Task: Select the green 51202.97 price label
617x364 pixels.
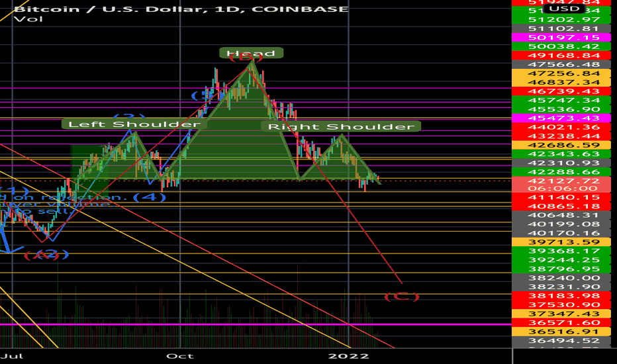Action: pyautogui.click(x=561, y=19)
